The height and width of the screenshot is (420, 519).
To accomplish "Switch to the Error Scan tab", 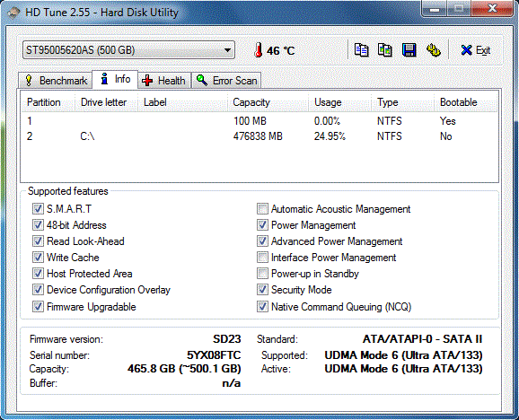I will pyautogui.click(x=226, y=81).
